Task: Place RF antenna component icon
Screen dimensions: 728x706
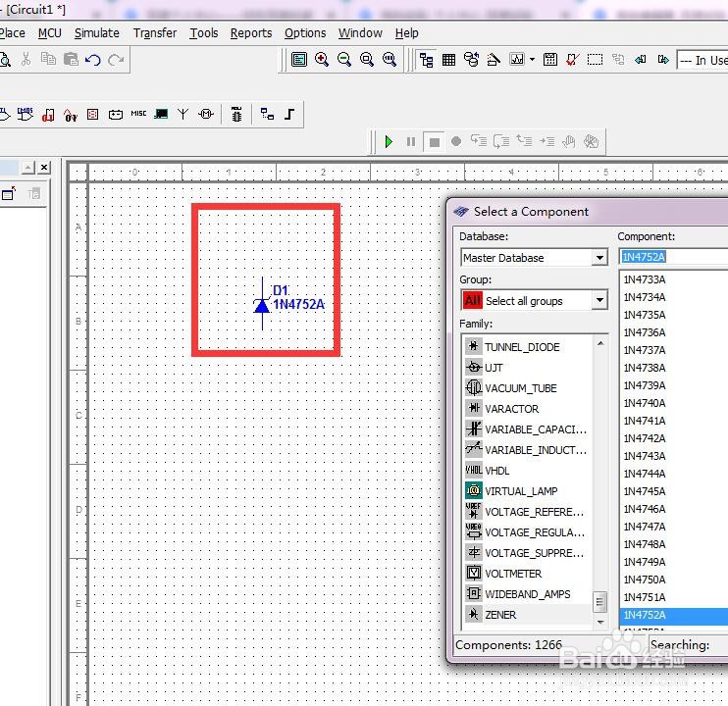Action: pyautogui.click(x=183, y=114)
